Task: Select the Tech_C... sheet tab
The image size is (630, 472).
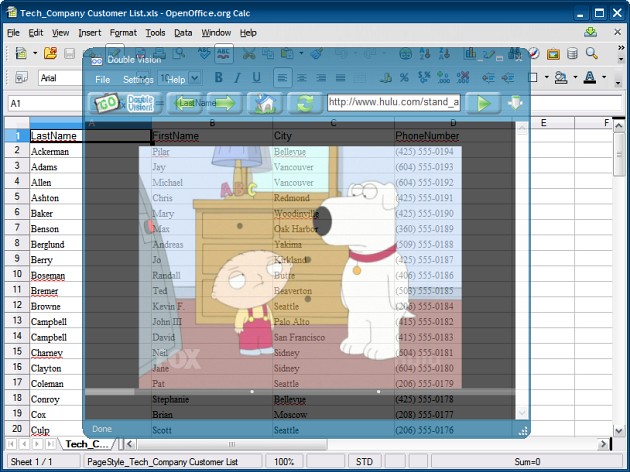Action: pyautogui.click(x=87, y=444)
